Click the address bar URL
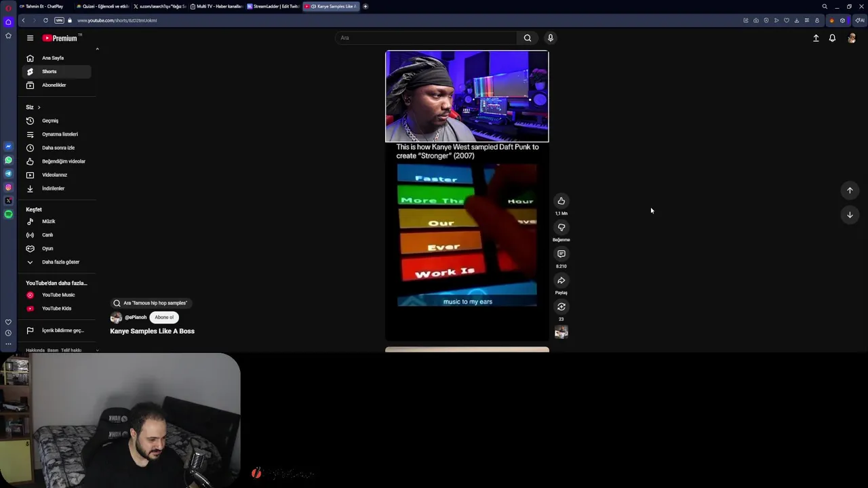The height and width of the screenshot is (488, 868). pos(117,20)
